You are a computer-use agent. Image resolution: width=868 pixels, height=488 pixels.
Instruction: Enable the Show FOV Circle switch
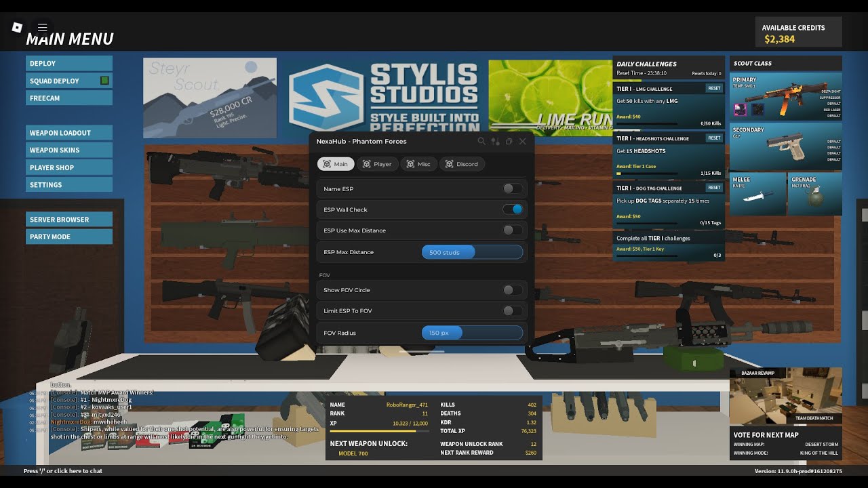pyautogui.click(x=513, y=290)
